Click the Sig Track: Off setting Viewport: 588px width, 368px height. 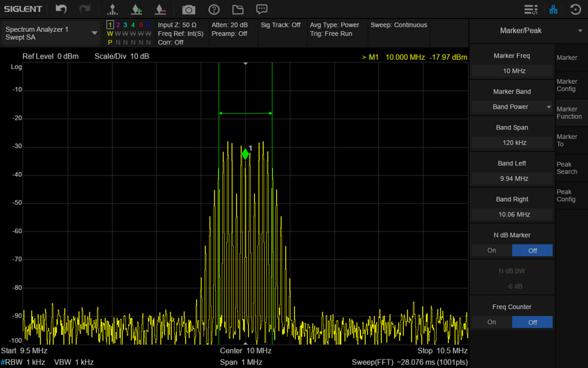(x=281, y=25)
